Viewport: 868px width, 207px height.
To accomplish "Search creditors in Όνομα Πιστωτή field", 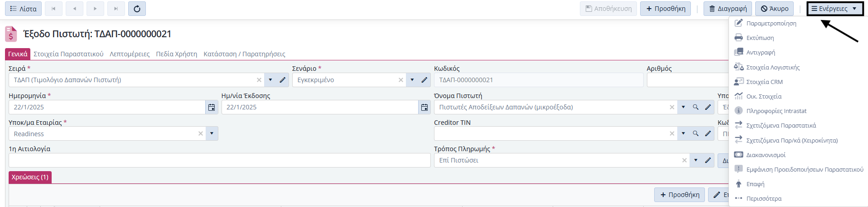I will pyautogui.click(x=696, y=107).
